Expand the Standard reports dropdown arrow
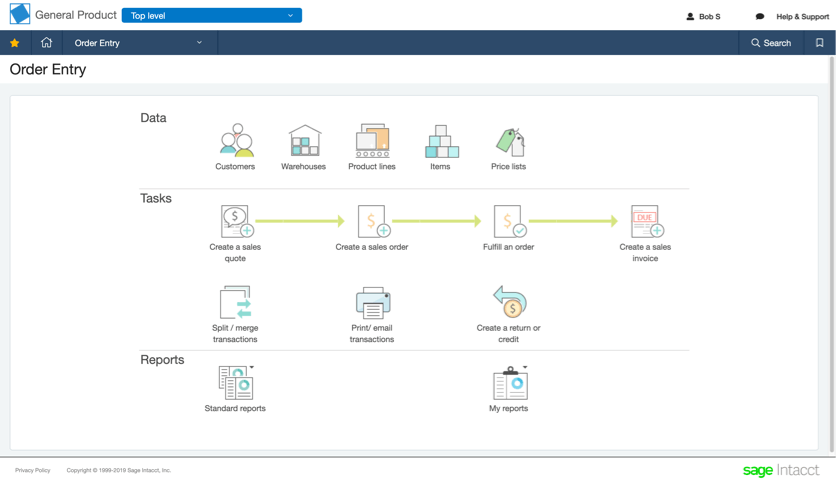 [x=252, y=367]
